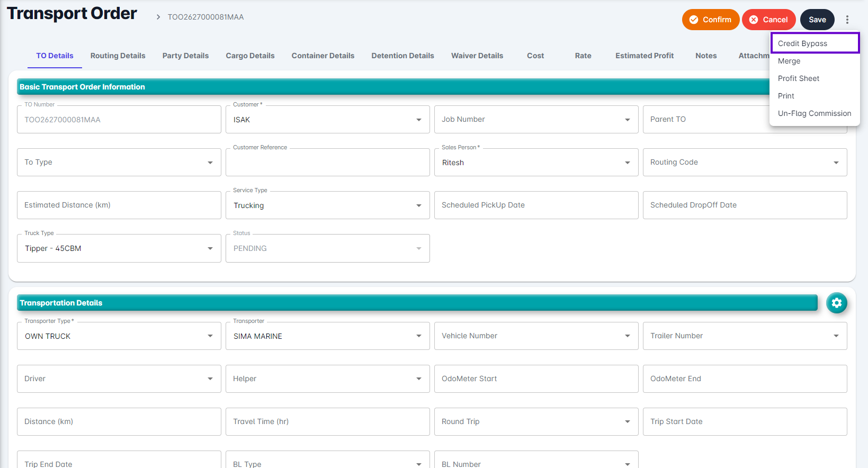Screen dimensions: 868x468
Task: Open the Truck Type dropdown
Action: tap(119, 248)
